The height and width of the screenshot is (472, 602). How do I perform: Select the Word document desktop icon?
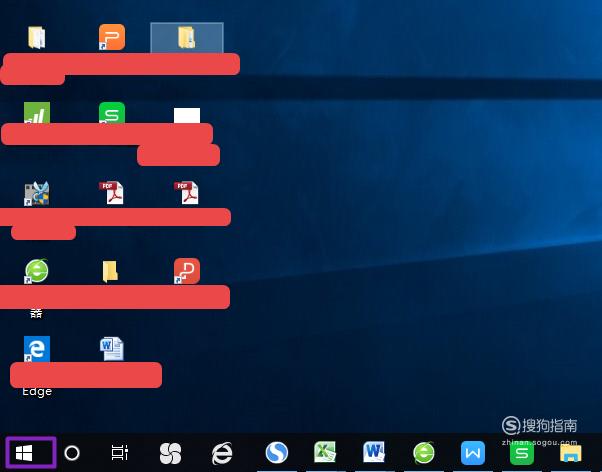tap(112, 349)
